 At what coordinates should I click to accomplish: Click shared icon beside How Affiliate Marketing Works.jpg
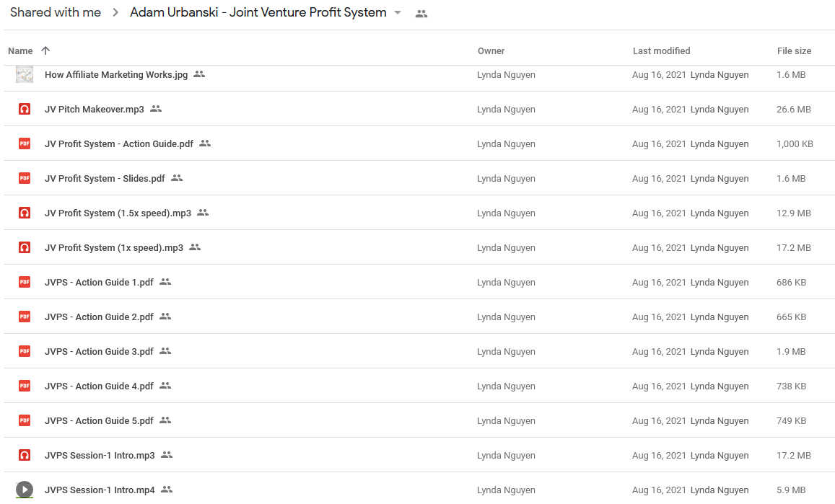(x=199, y=74)
